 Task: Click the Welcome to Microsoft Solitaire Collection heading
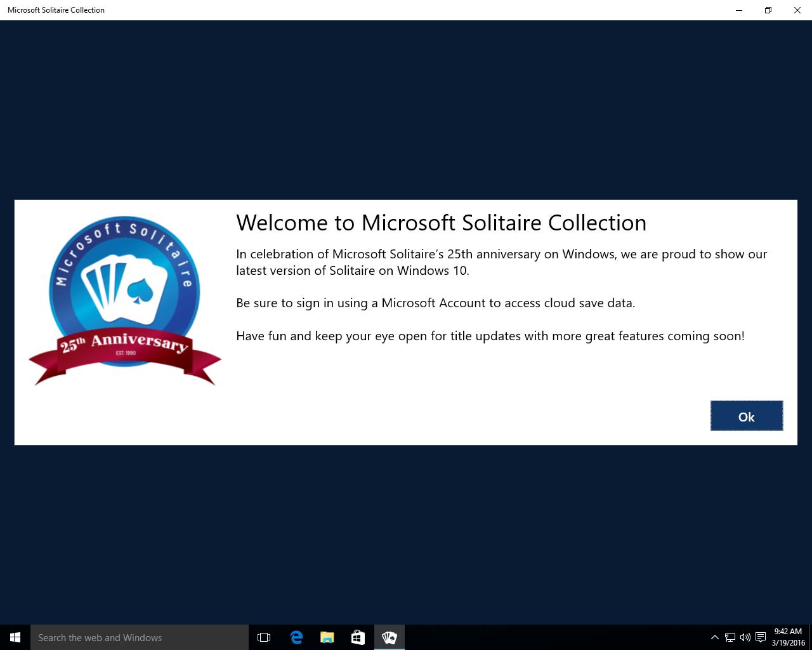(441, 222)
